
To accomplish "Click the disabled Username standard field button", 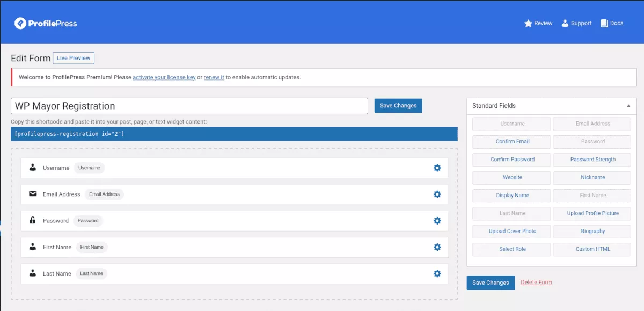I will click(513, 124).
